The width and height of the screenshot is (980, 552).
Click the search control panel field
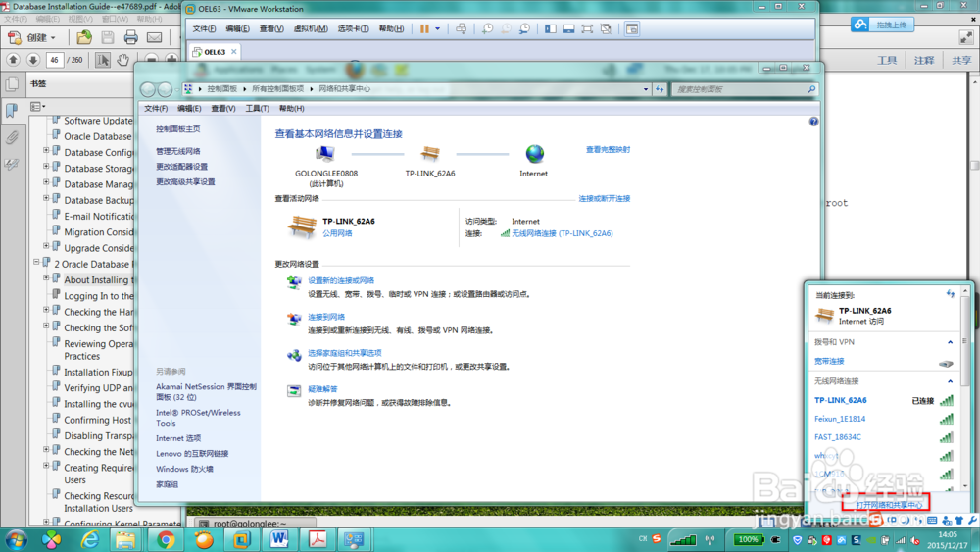point(744,89)
